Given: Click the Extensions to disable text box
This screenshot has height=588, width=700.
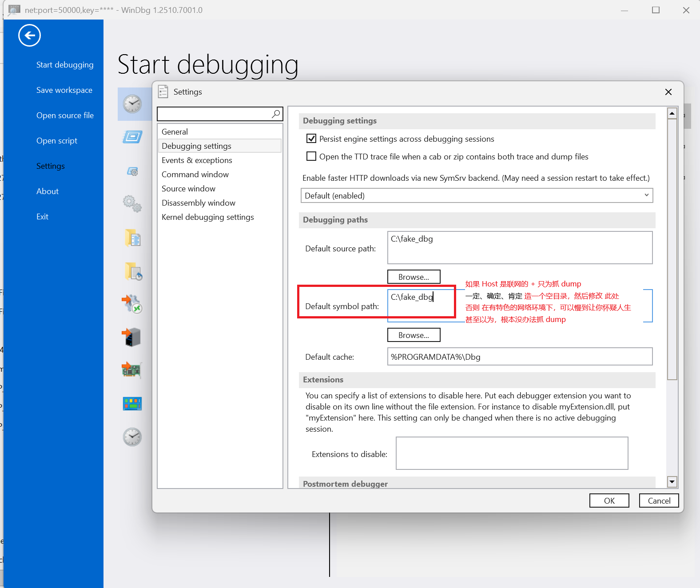Looking at the screenshot, I should click(512, 453).
